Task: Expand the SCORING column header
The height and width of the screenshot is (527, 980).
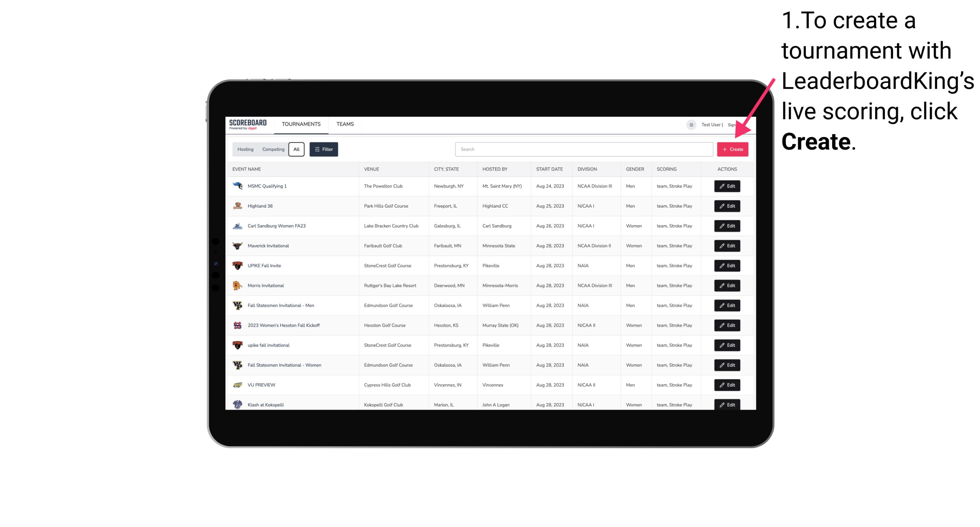Action: [x=666, y=169]
